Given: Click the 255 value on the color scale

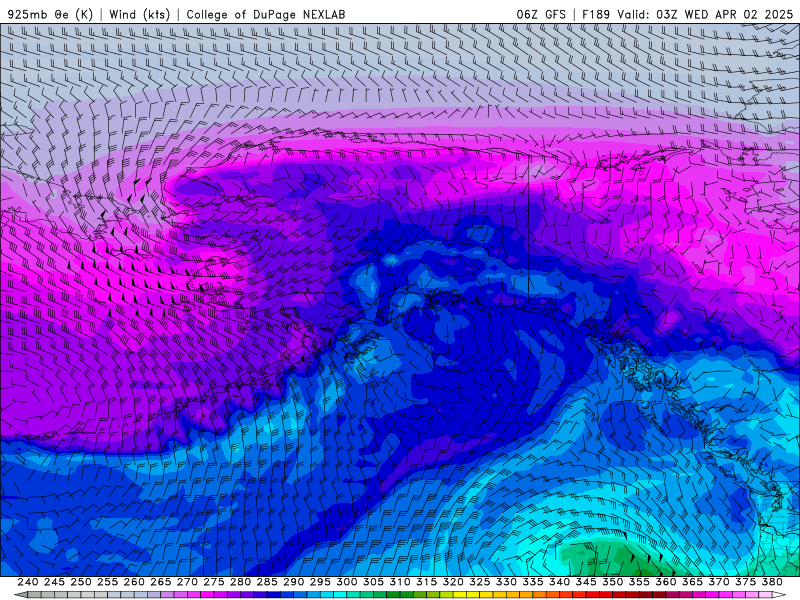Looking at the screenshot, I should pos(107,582).
